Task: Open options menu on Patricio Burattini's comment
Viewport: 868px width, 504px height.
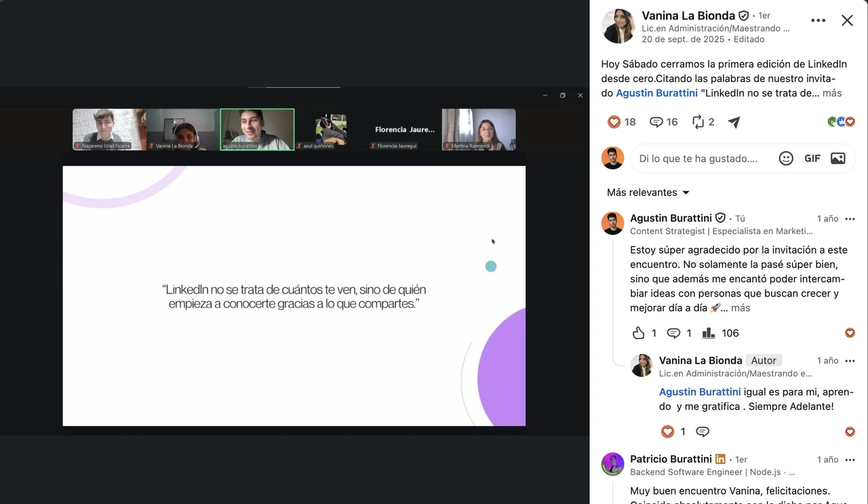Action: (850, 460)
